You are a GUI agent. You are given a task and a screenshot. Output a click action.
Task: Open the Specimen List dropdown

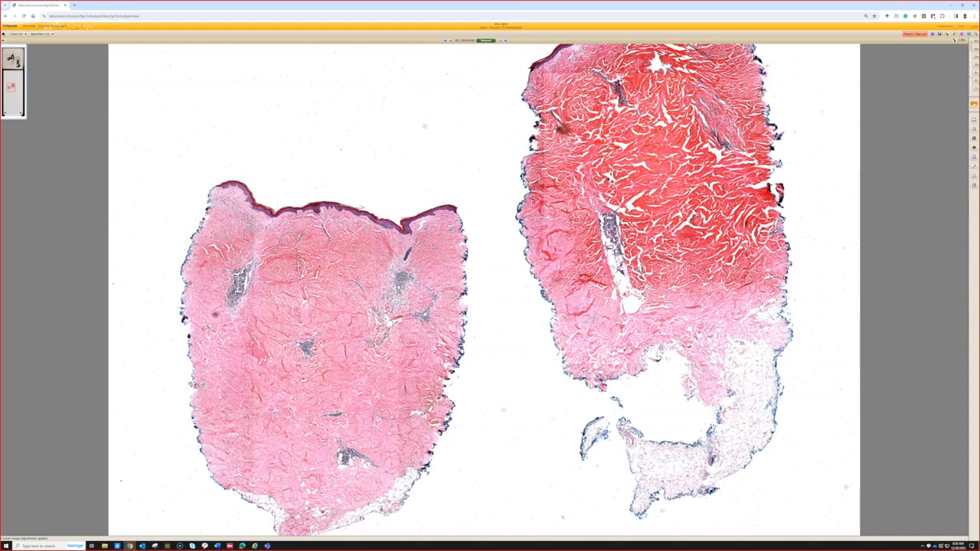pos(41,34)
